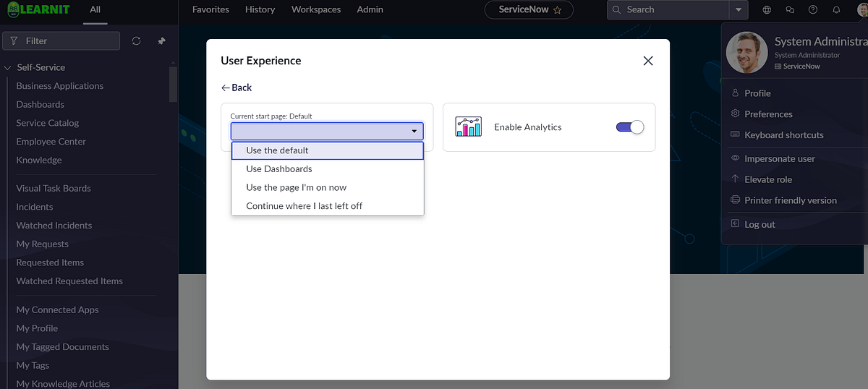Go Back in the User Experience dialog
The image size is (868, 389).
237,87
